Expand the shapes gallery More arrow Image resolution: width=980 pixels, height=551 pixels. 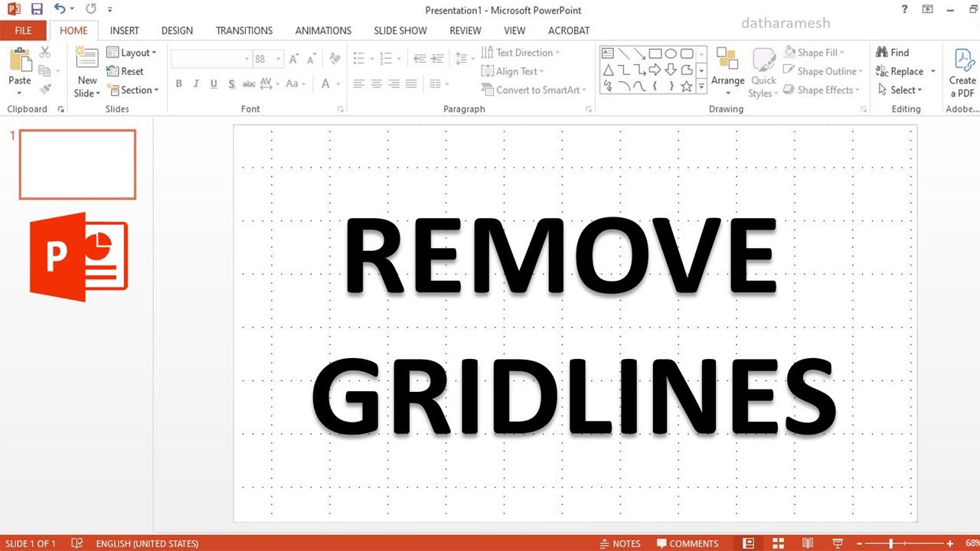701,86
